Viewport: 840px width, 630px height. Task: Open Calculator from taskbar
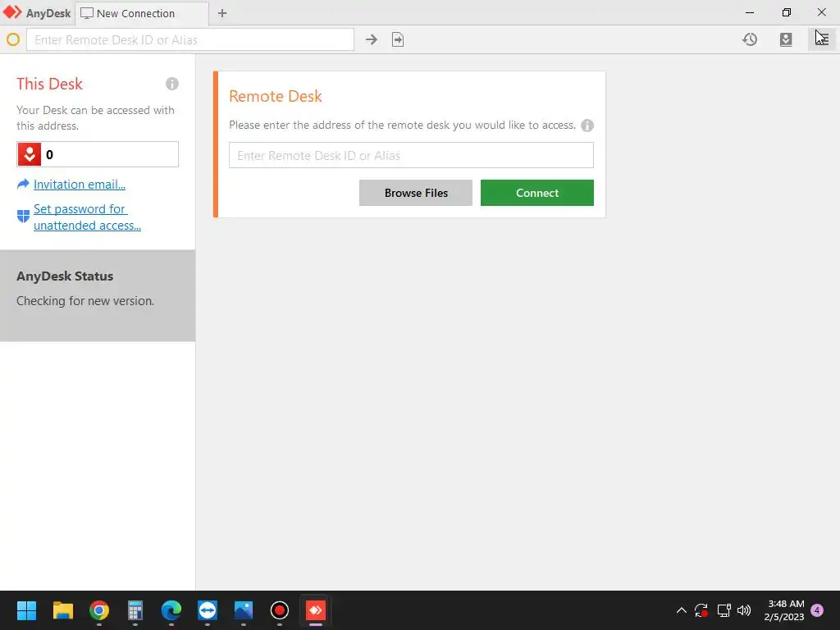[135, 610]
